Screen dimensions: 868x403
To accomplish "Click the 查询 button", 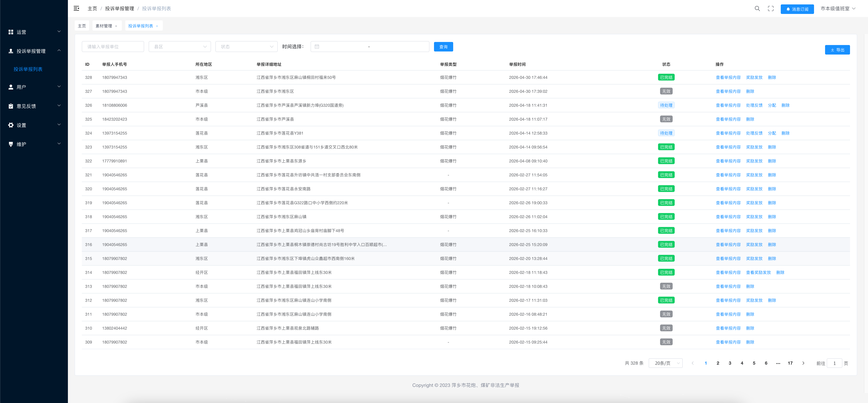I will (x=444, y=47).
